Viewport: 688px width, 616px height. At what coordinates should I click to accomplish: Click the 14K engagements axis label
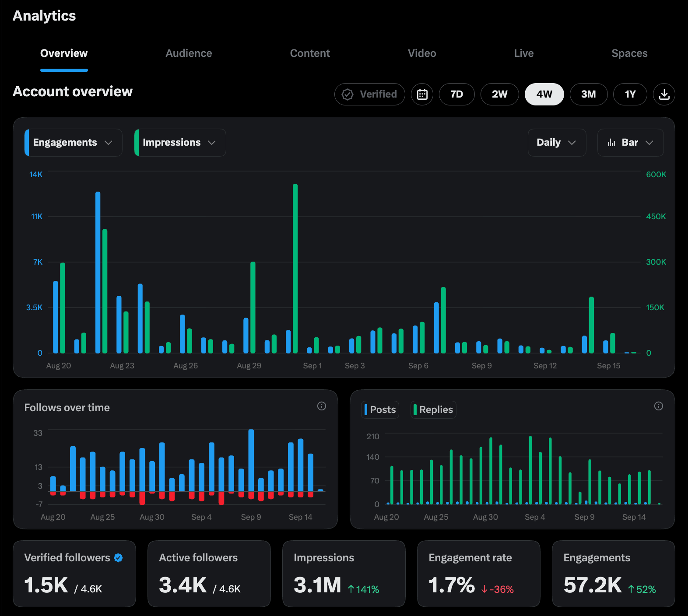pos(36,175)
